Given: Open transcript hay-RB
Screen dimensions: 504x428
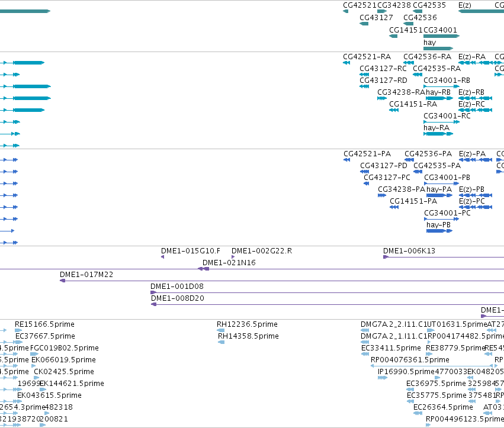Looking at the screenshot, I should pyautogui.click(x=438, y=92).
